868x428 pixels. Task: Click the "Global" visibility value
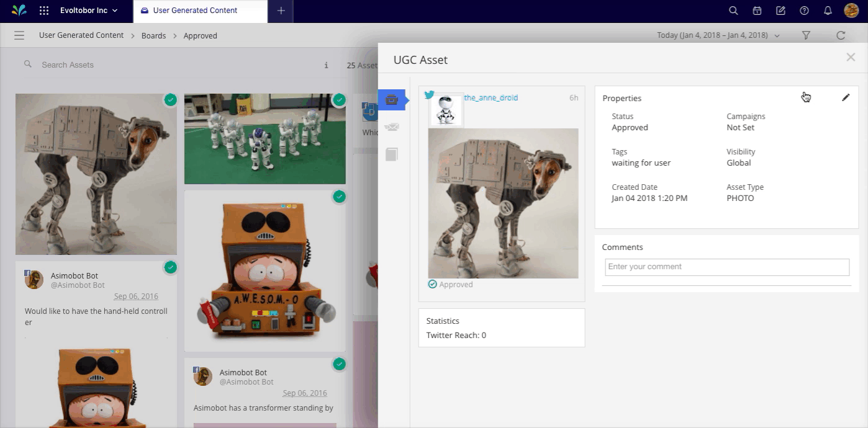click(739, 163)
